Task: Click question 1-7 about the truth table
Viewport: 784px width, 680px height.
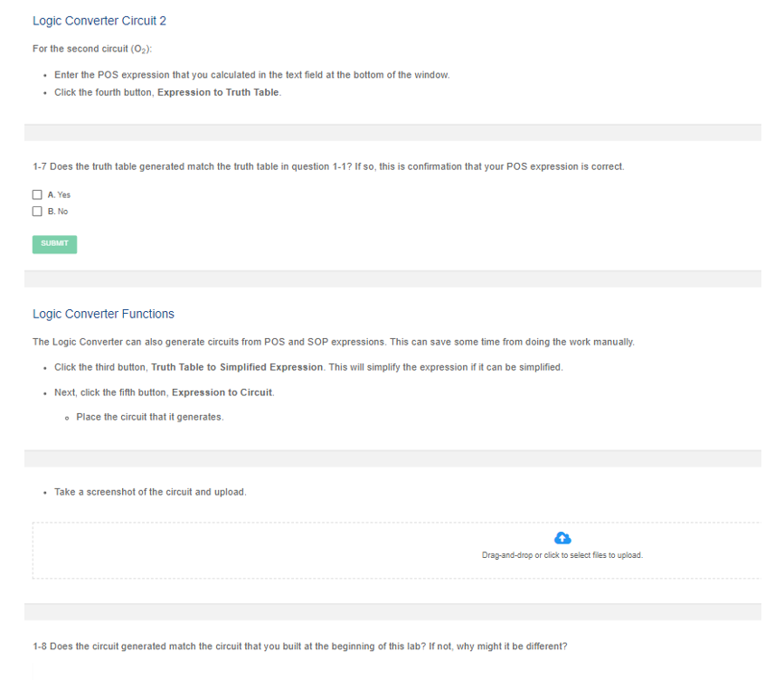Action: pos(327,165)
